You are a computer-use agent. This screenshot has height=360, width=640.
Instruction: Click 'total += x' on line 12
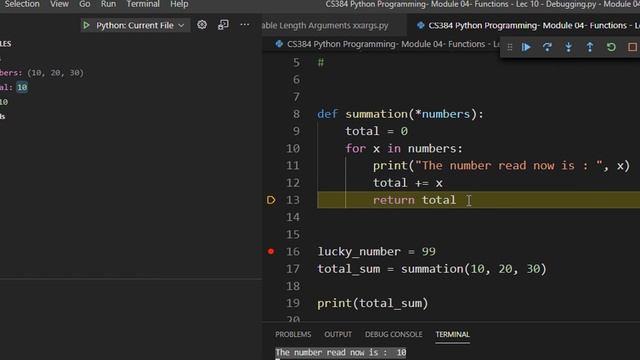pos(408,183)
